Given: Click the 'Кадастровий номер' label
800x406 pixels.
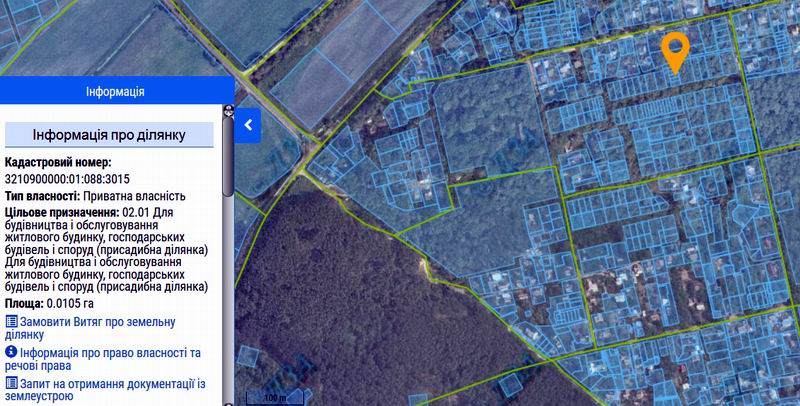Looking at the screenshot, I should tap(58, 162).
